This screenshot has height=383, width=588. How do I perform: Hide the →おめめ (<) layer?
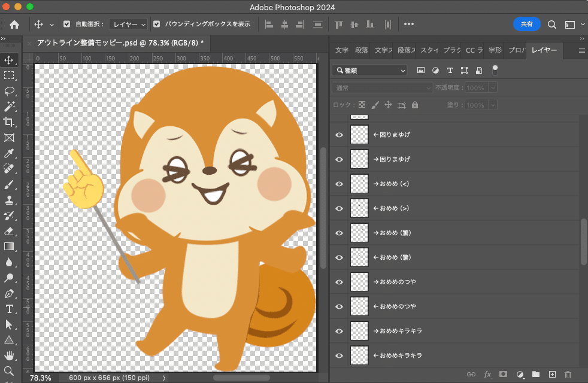(x=339, y=184)
